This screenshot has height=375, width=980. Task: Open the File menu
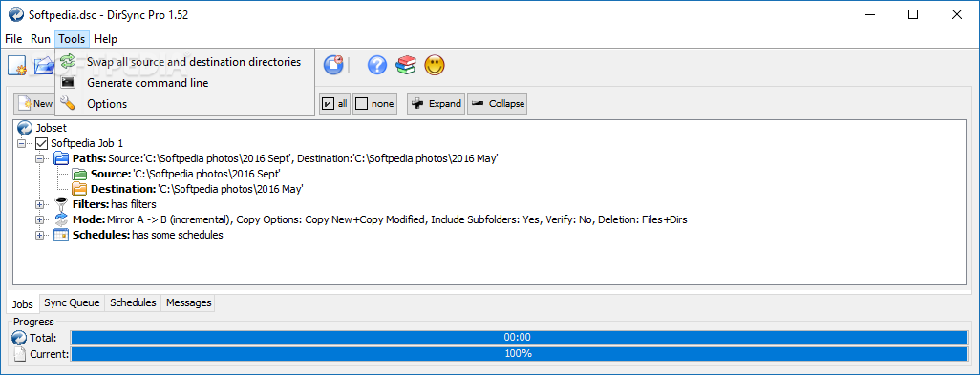[x=13, y=39]
